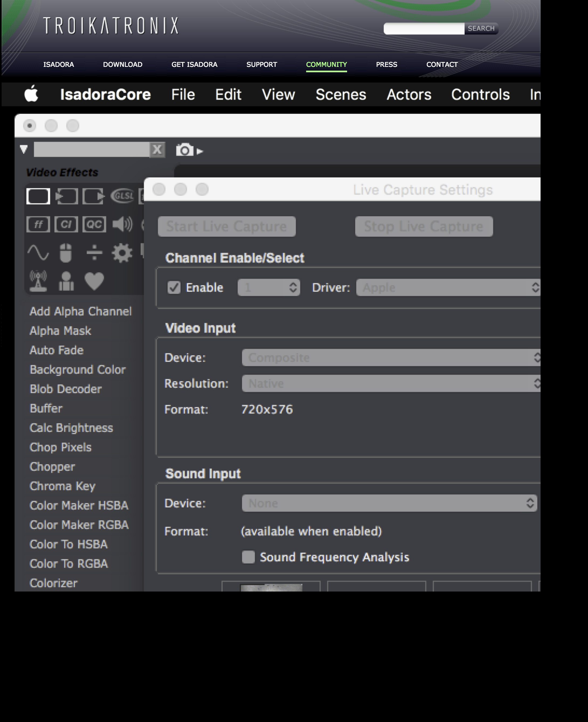Open the COMMUNITY website link

pyautogui.click(x=327, y=64)
